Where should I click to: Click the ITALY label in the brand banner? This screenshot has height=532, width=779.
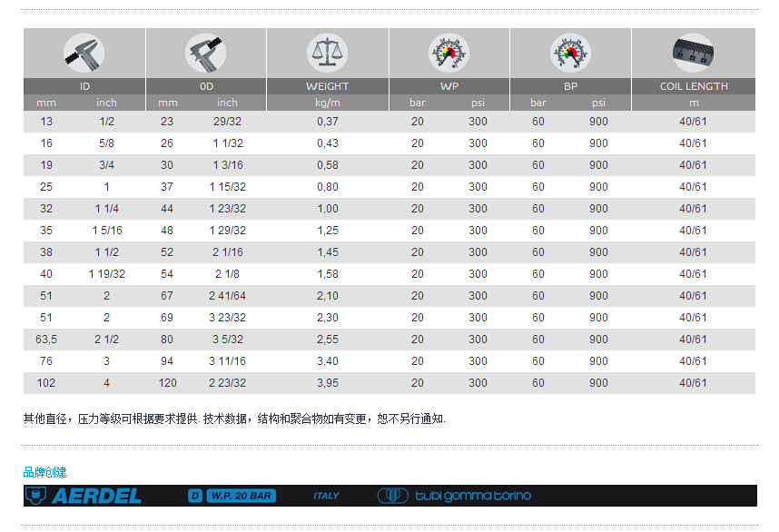[326, 496]
